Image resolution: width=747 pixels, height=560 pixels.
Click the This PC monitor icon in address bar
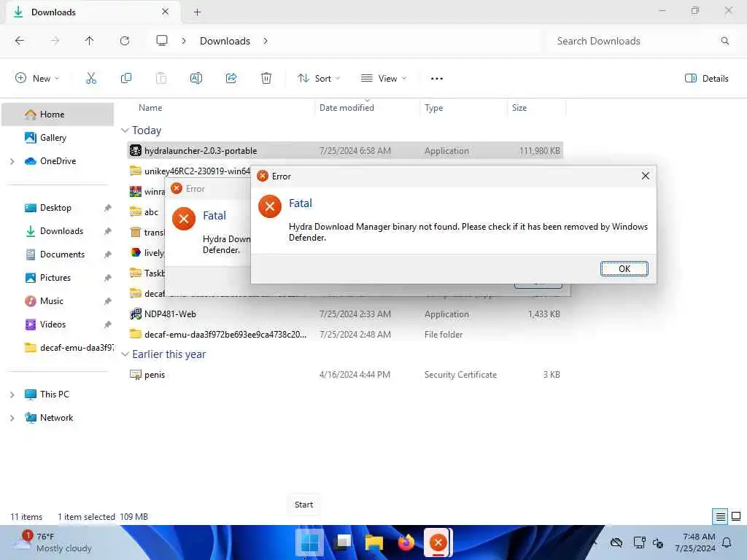162,41
